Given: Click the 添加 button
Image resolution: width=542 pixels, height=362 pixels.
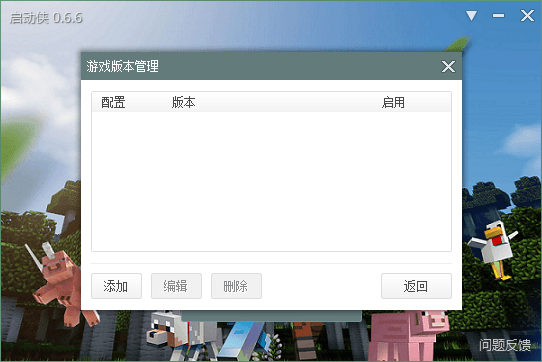Looking at the screenshot, I should tap(116, 286).
